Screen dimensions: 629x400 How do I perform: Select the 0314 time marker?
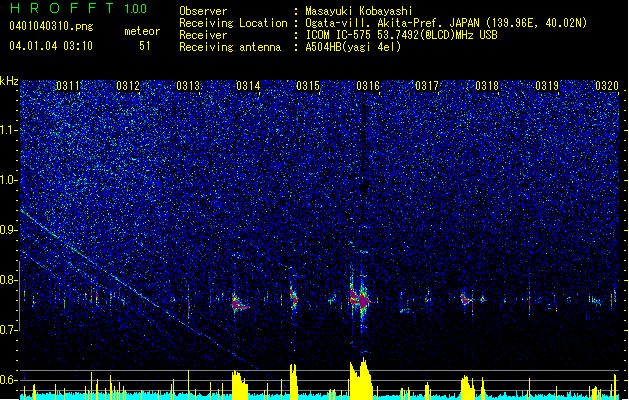click(248, 85)
